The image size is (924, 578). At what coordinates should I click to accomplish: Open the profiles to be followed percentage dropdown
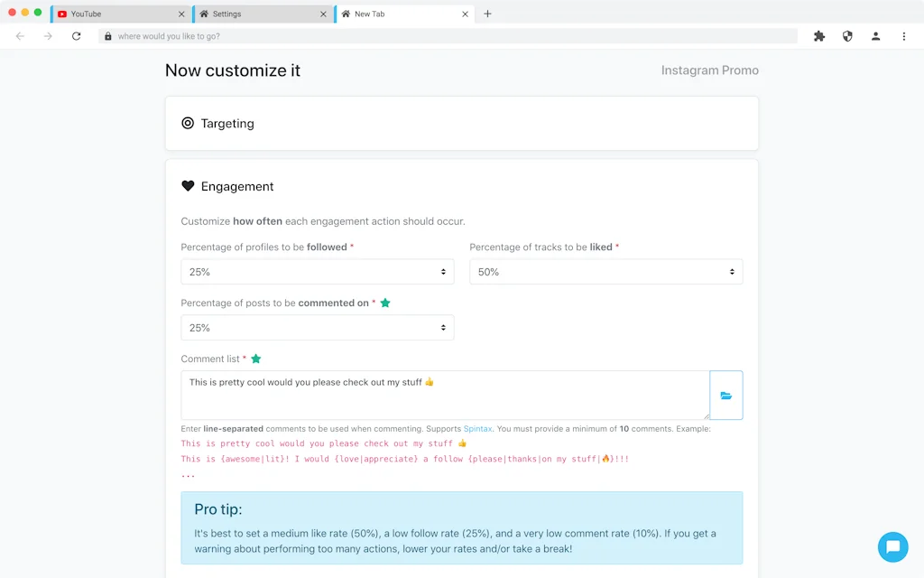(x=317, y=271)
